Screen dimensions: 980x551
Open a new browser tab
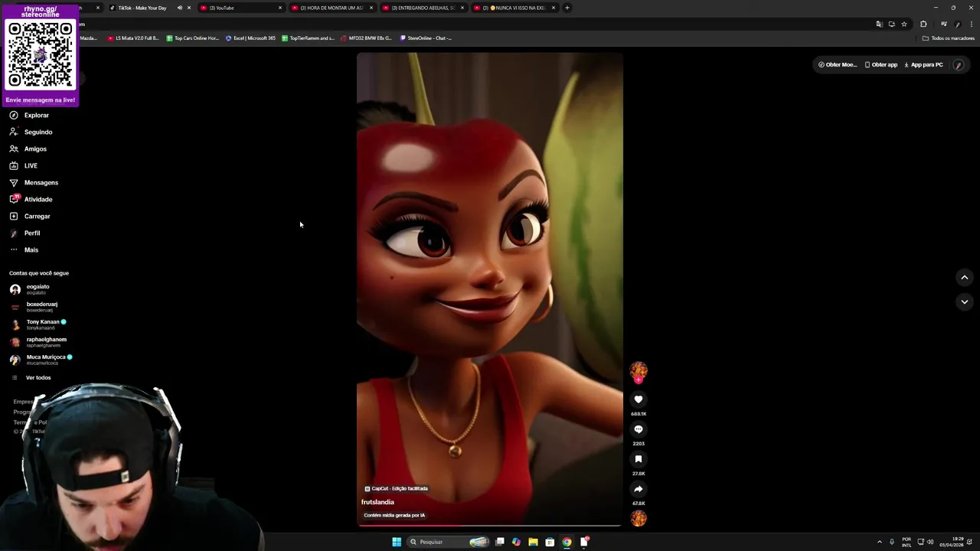click(x=567, y=8)
